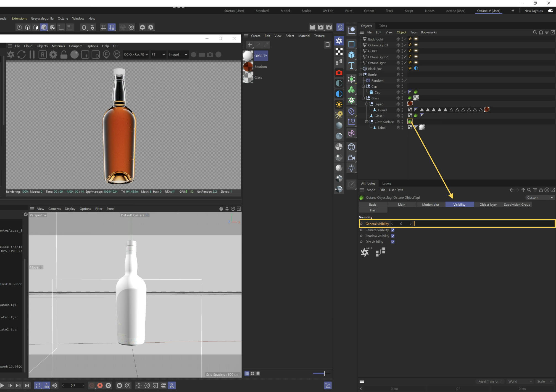Image resolution: width=556 pixels, height=392 pixels.
Task: Click the Octane settings gear icon
Action: (x=53, y=55)
